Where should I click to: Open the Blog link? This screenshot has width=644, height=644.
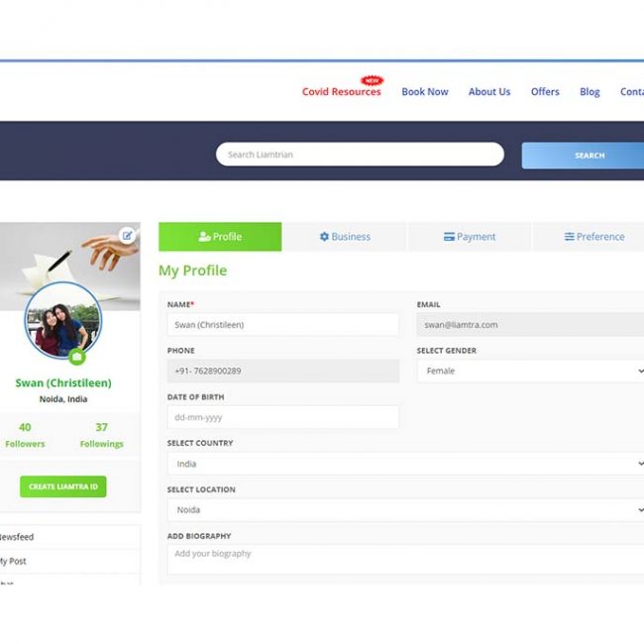click(x=590, y=92)
